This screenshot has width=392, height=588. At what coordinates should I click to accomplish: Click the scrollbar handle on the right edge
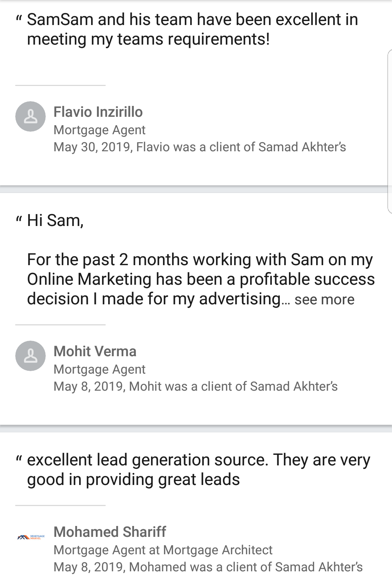[390, 131]
